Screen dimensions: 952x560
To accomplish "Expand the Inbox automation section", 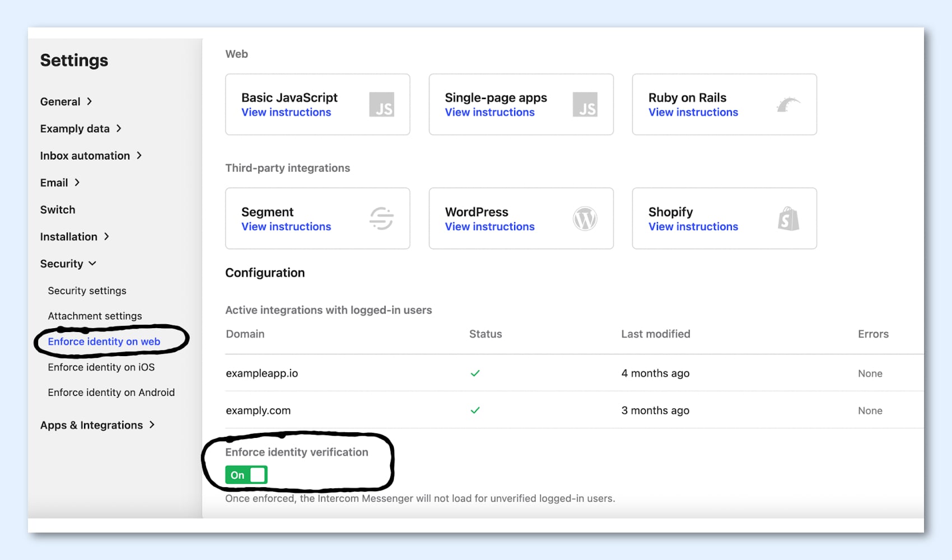I will pyautogui.click(x=91, y=156).
